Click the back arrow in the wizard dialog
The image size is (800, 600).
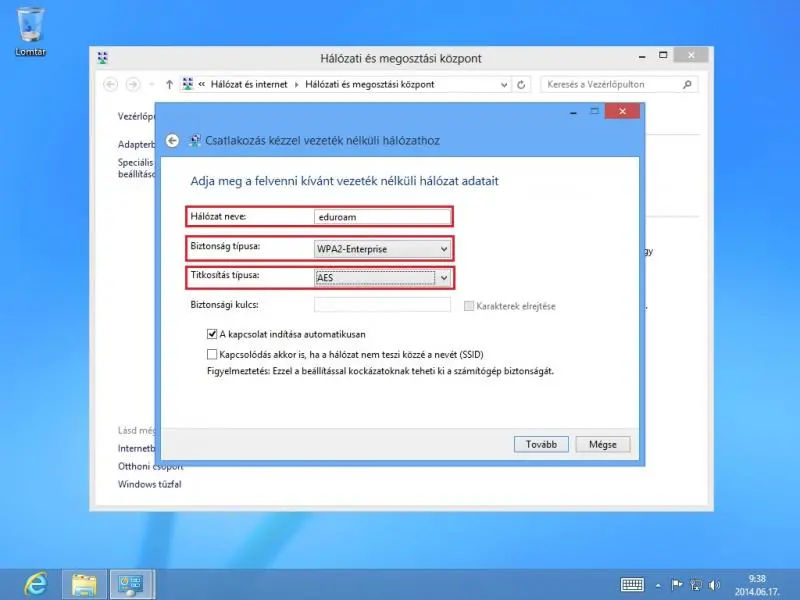click(172, 141)
